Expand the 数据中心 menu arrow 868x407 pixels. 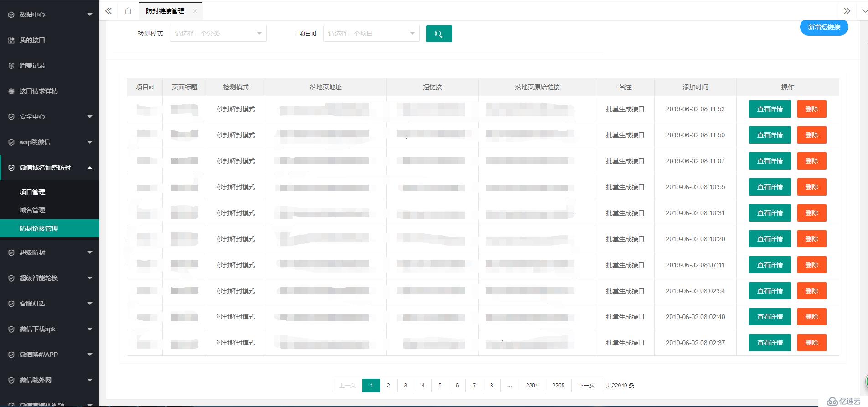(90, 15)
